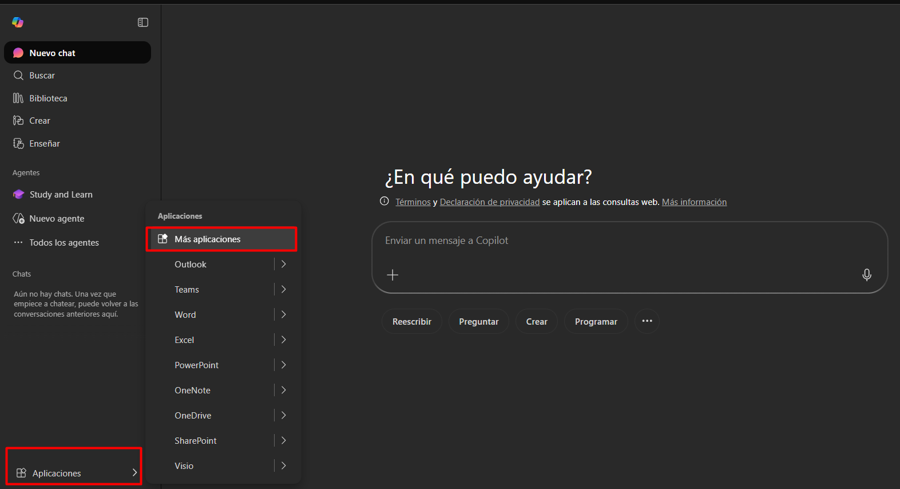The image size is (900, 489).
Task: Open the Enseñar sidebar item
Action: click(x=77, y=143)
